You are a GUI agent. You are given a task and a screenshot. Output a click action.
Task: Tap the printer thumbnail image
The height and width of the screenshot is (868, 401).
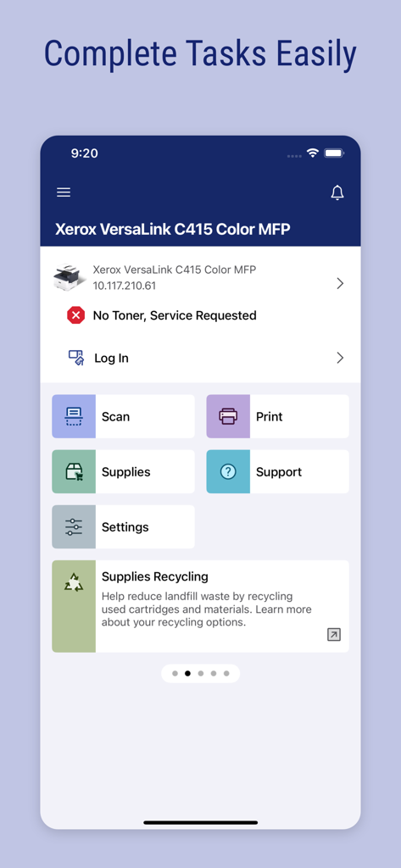point(70,277)
